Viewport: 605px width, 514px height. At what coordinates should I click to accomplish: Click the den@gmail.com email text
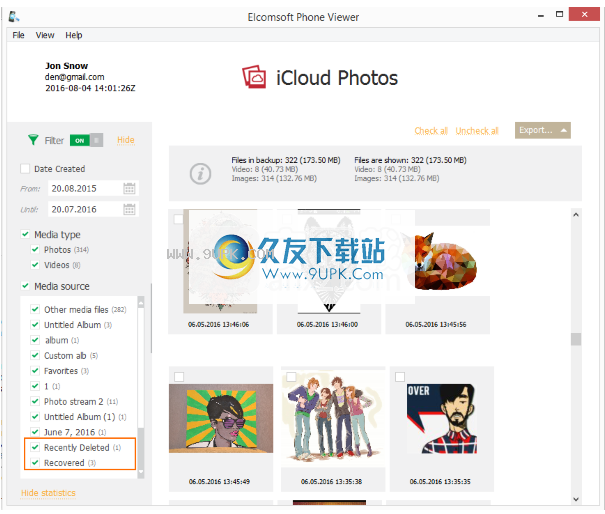(x=74, y=77)
